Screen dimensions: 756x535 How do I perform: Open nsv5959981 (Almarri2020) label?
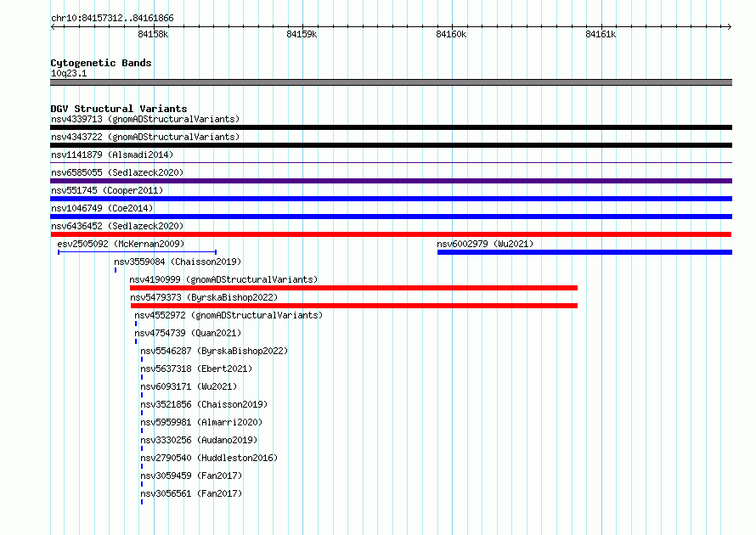coord(201,422)
